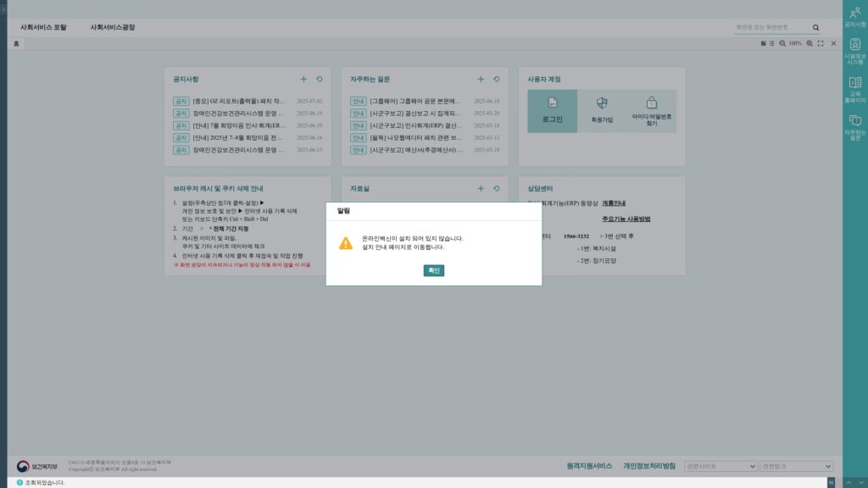This screenshot has width=868, height=488.
Task: Open 사회서비스 포탈 menu
Action: pyautogui.click(x=43, y=27)
